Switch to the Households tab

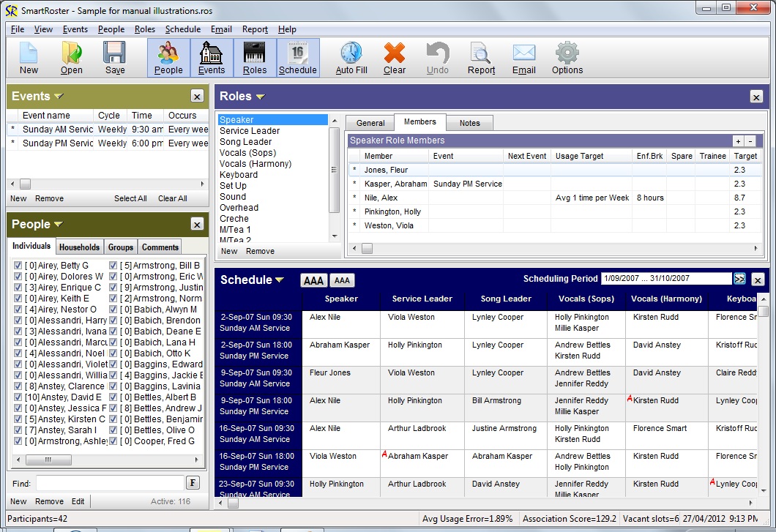(79, 247)
